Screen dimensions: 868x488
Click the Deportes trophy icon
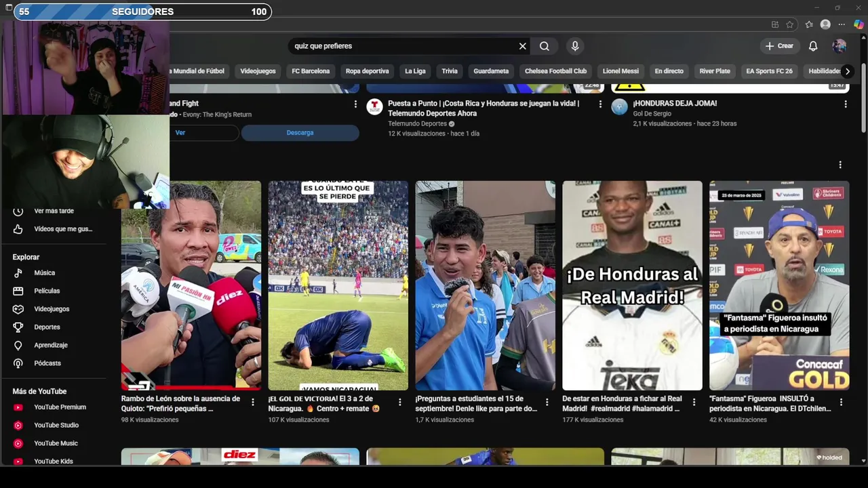18,327
